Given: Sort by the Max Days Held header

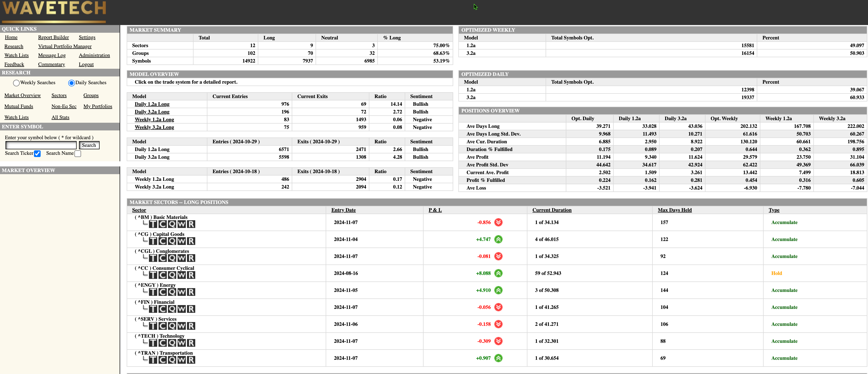Looking at the screenshot, I should click(674, 210).
